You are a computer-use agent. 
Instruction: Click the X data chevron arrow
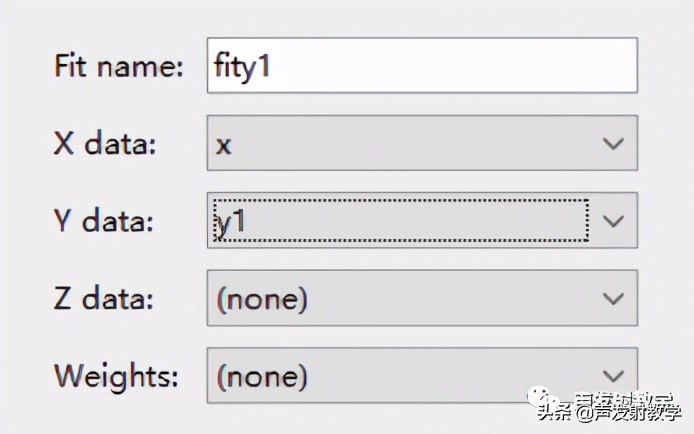[613, 143]
